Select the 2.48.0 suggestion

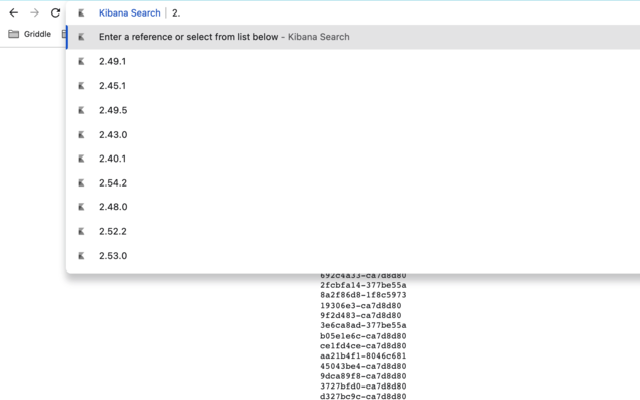click(353, 207)
